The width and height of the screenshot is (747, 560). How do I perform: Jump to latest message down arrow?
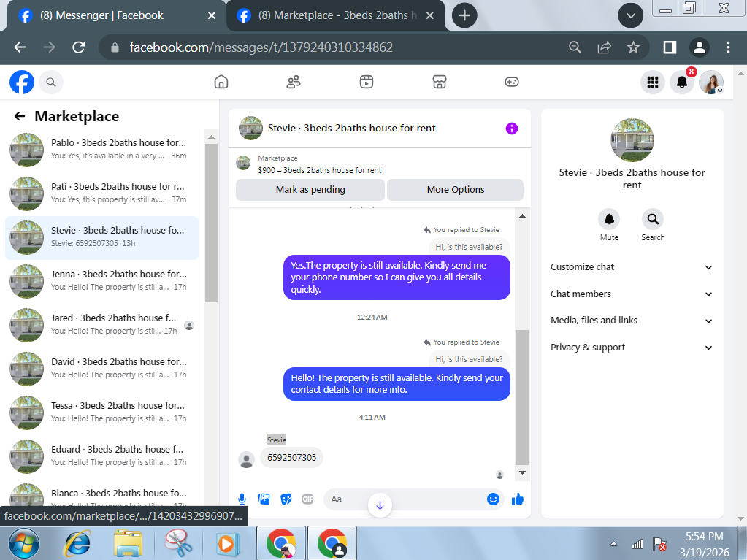tap(380, 505)
